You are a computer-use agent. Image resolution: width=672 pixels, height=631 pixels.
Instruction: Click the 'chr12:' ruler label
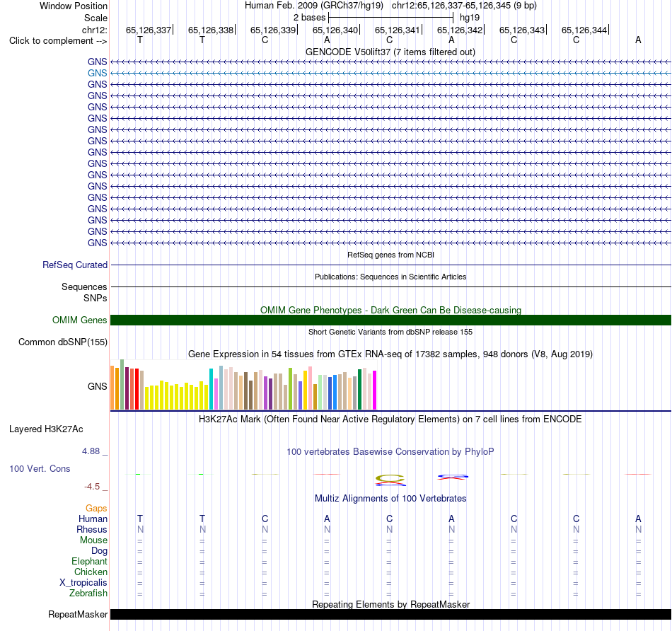click(x=95, y=30)
